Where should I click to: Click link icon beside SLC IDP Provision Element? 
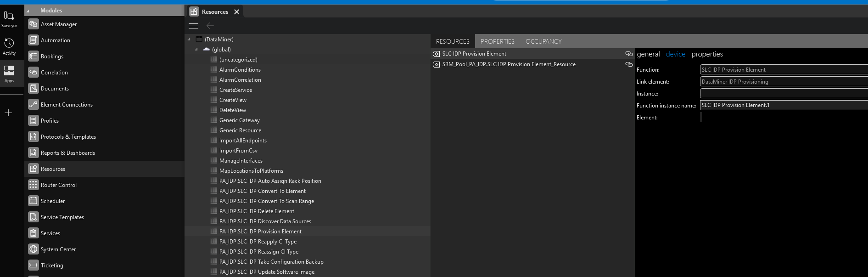coord(629,54)
